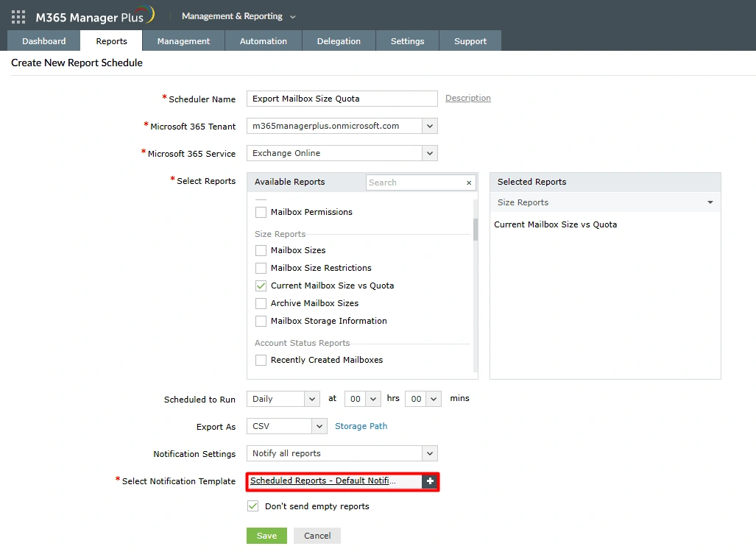The width and height of the screenshot is (756, 560).
Task: Click plus icon beside notification template
Action: 430,481
